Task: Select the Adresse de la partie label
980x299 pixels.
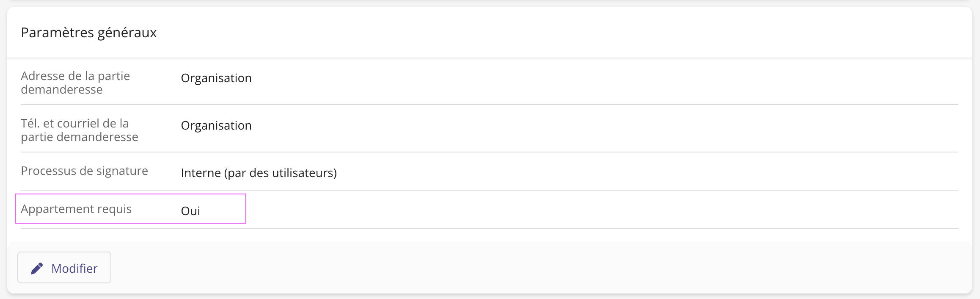Action: pos(75,76)
